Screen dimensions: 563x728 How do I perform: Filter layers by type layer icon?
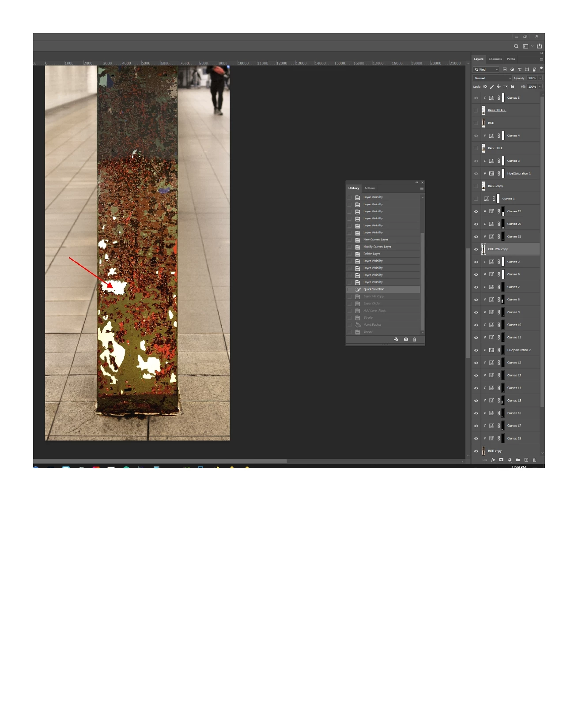520,69
